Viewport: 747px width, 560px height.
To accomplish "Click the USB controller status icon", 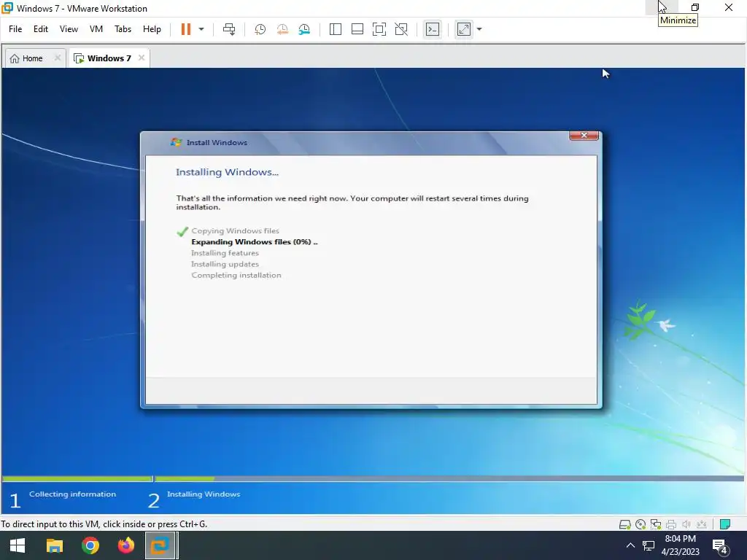I will (702, 524).
